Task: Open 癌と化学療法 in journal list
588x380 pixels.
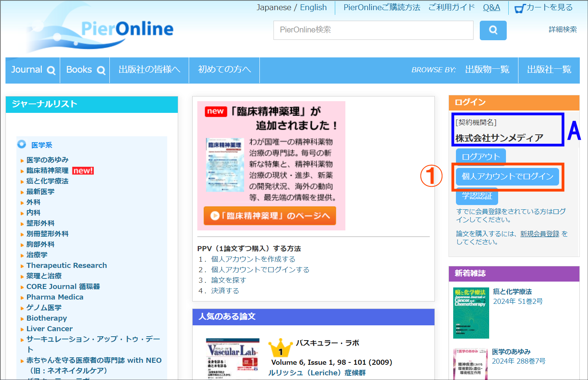Action: coord(47,181)
